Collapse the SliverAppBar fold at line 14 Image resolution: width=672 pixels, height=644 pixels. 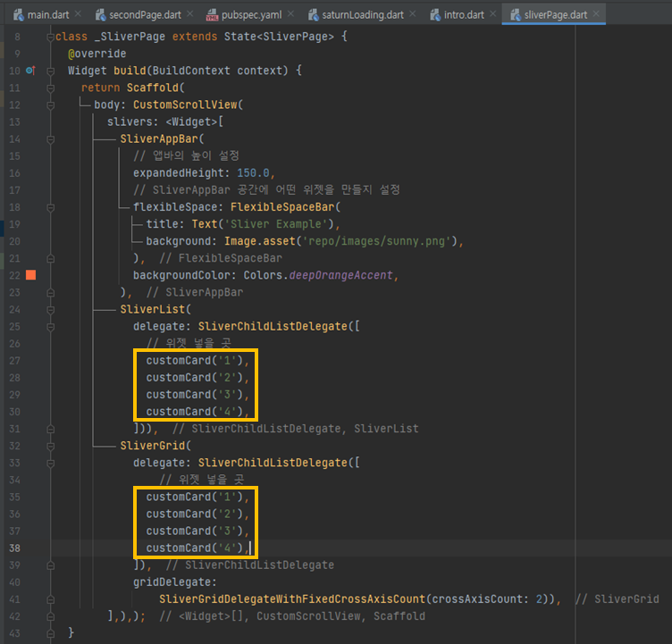point(51,139)
